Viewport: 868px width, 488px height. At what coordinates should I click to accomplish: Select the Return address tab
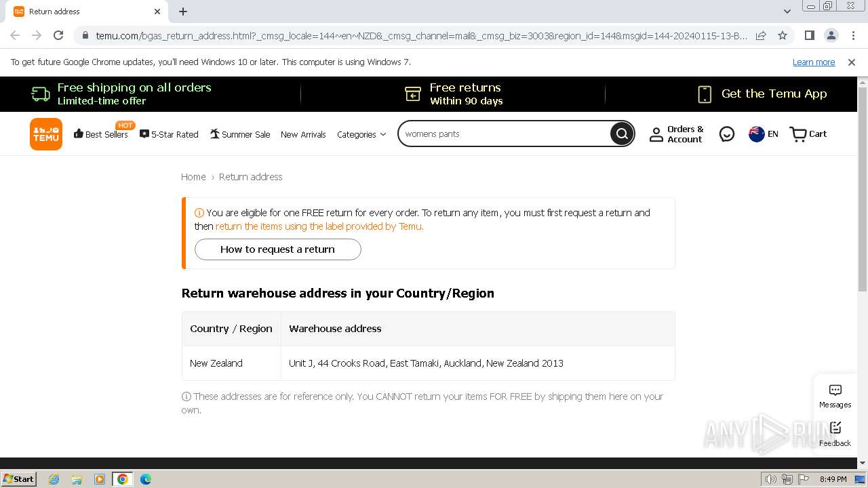(87, 12)
